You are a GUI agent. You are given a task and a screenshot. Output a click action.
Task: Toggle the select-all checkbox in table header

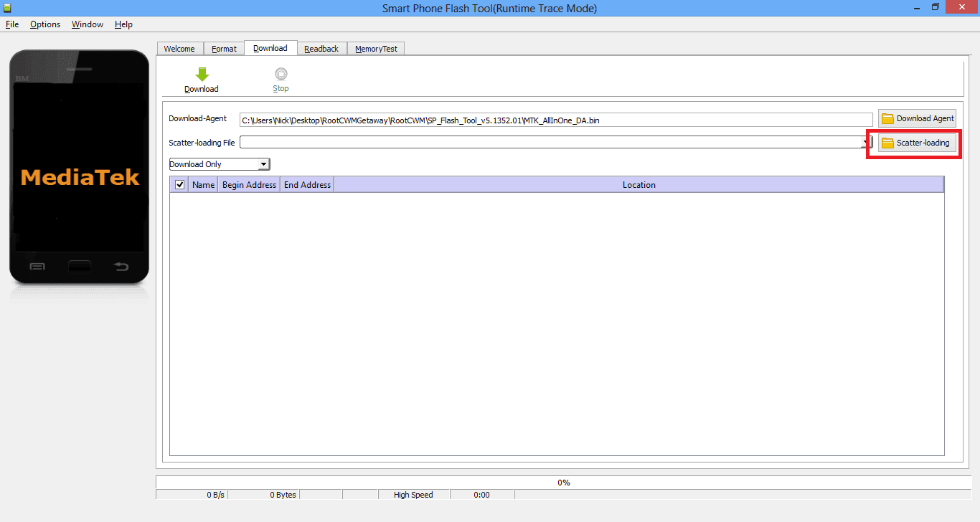point(180,185)
